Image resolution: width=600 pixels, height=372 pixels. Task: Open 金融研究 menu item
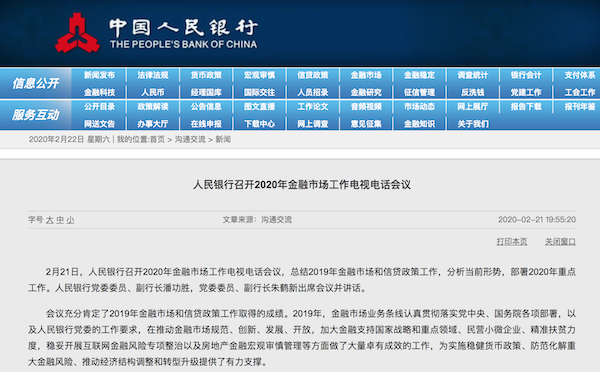pos(366,92)
